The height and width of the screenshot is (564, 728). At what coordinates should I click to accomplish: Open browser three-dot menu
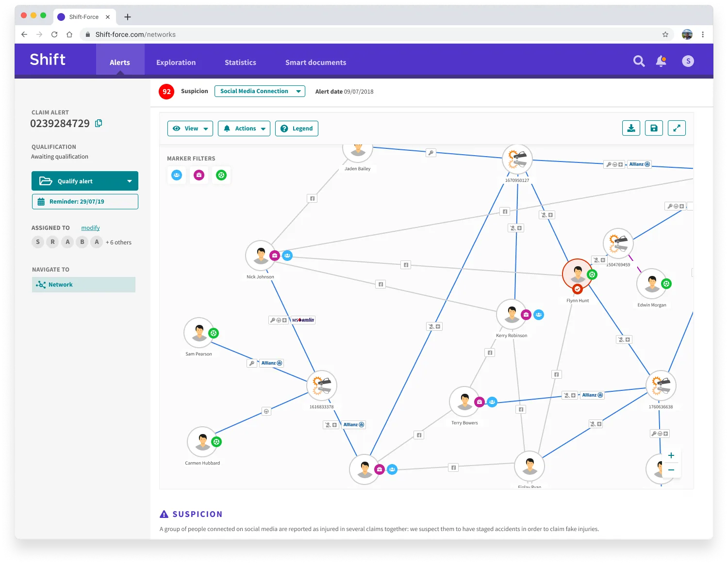coord(703,34)
